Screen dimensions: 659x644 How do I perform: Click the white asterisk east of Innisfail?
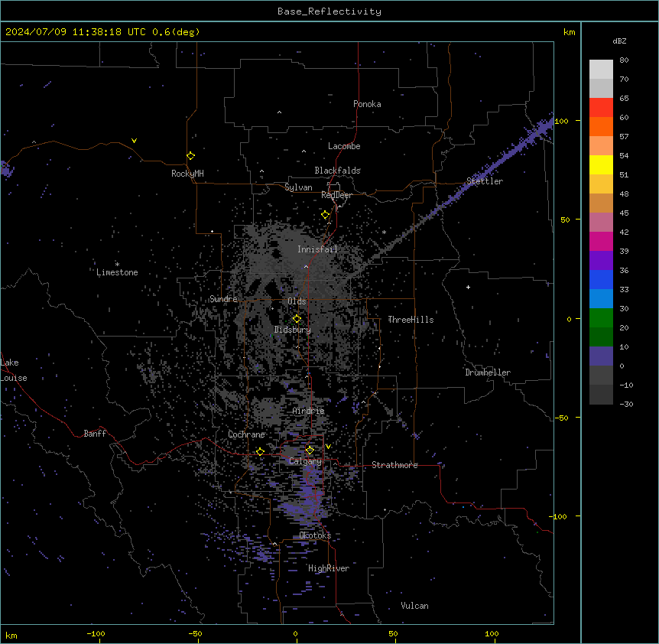[x=384, y=232]
